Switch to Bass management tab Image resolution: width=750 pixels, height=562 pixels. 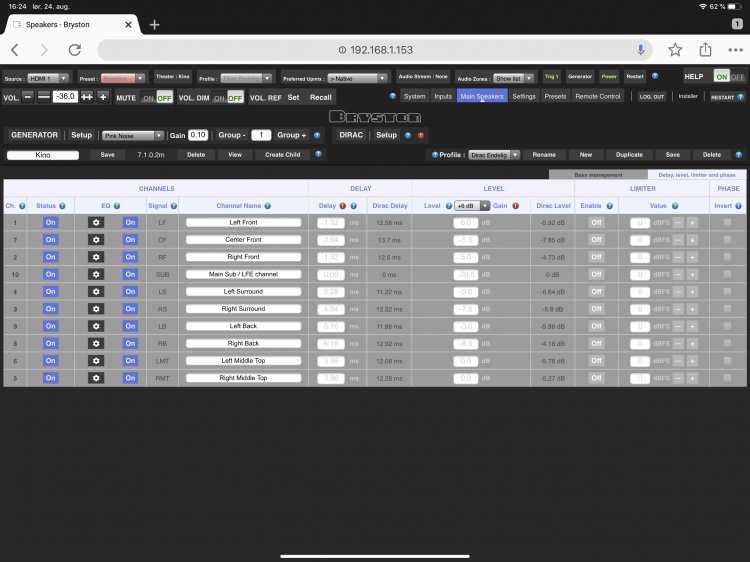coord(598,175)
